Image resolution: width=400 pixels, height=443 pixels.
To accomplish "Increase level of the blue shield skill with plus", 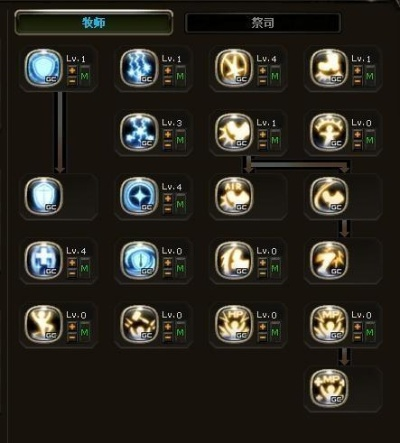I will (72, 70).
